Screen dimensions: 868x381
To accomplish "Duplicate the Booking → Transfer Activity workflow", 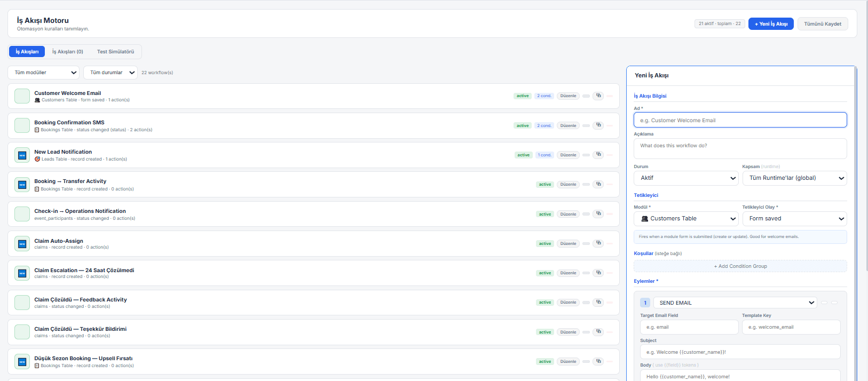I will pyautogui.click(x=598, y=184).
